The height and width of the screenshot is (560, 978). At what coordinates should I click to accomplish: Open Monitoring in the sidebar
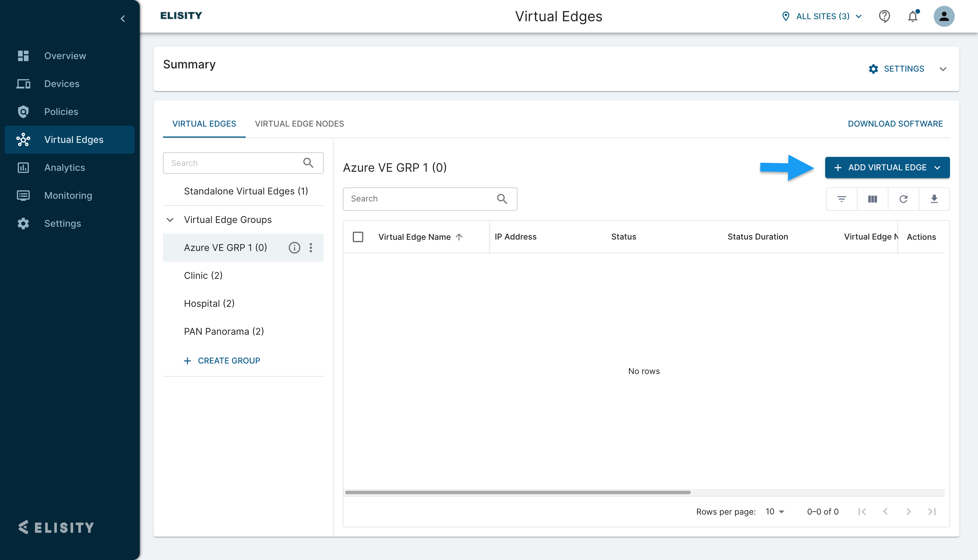[x=70, y=195]
